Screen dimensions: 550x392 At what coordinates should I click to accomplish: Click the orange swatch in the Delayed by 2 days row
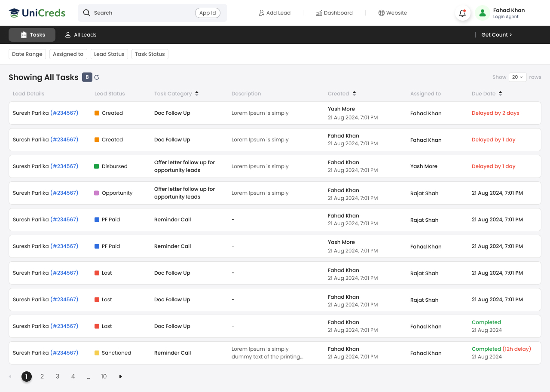pos(97,113)
